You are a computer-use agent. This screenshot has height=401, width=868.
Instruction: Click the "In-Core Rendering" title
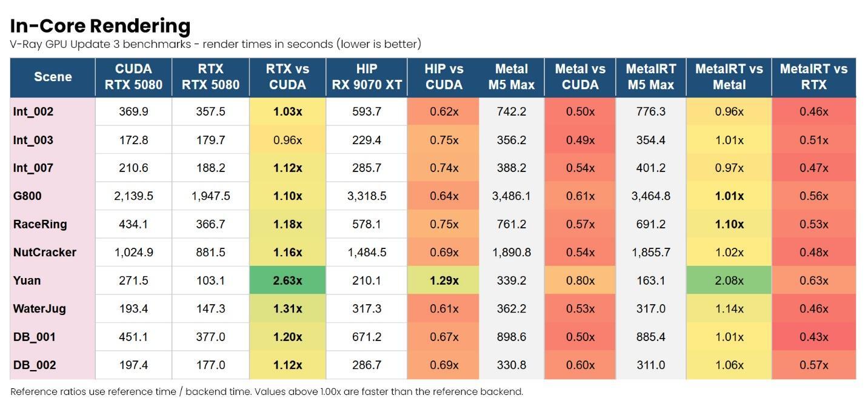pos(100,26)
